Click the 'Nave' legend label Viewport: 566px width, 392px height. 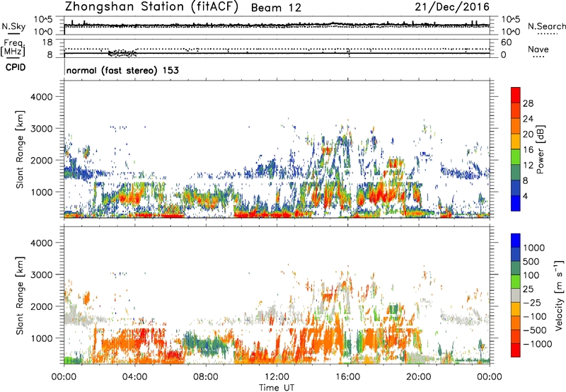[538, 49]
